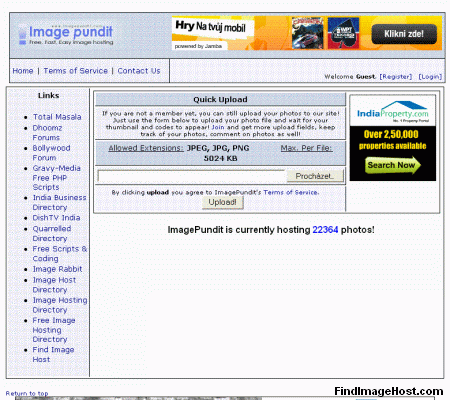Open Gravy-Media Free PHP Scripts link
Viewport: 450px width, 400px height.
pos(56,178)
